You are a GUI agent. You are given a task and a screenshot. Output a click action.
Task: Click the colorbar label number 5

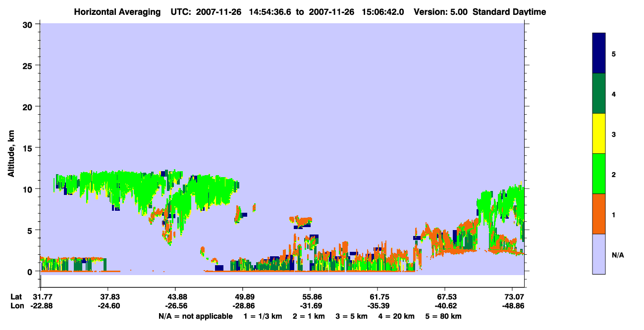(x=614, y=54)
